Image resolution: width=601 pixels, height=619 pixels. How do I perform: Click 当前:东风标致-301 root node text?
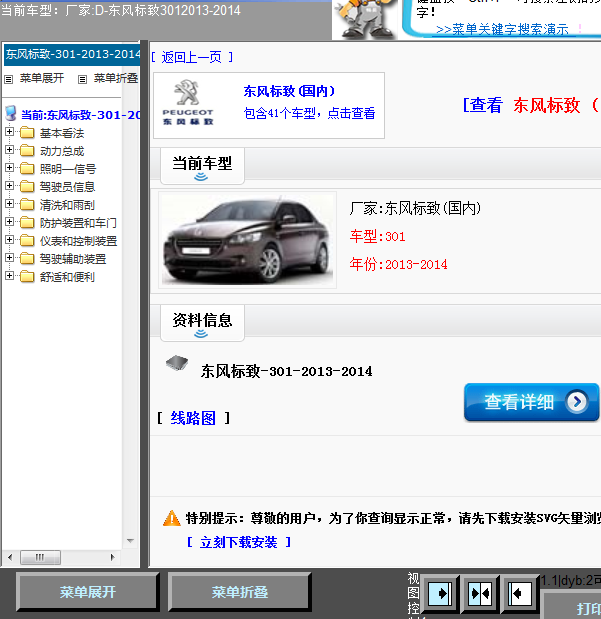click(x=80, y=115)
